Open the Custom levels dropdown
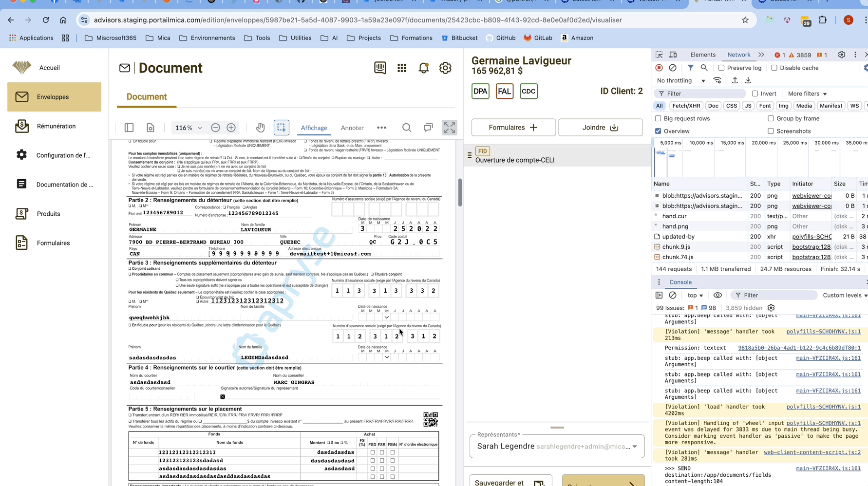Viewport: 868px width, 486px height. [x=845, y=295]
